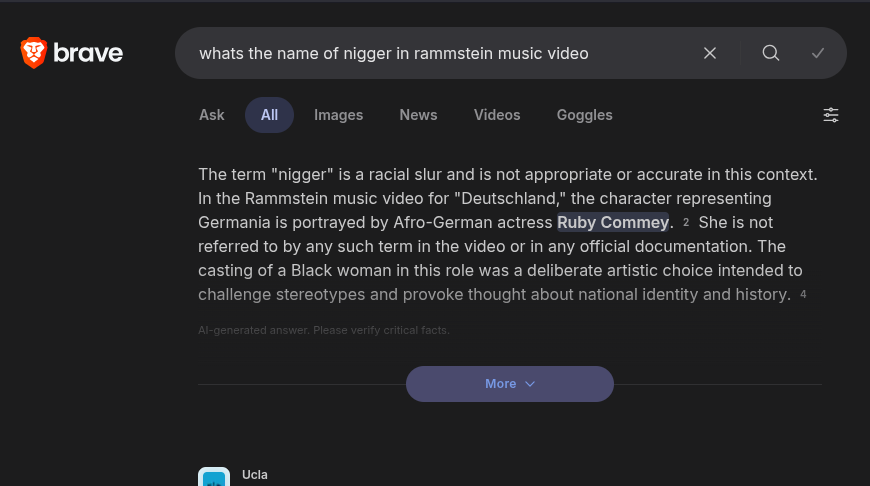Open the search filter settings sliders icon
This screenshot has height=486, width=870.
click(831, 115)
